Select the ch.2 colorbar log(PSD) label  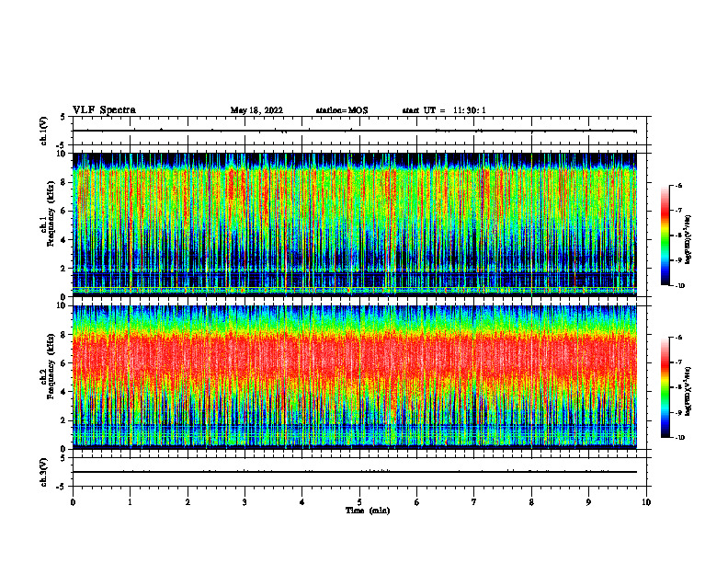(x=688, y=392)
